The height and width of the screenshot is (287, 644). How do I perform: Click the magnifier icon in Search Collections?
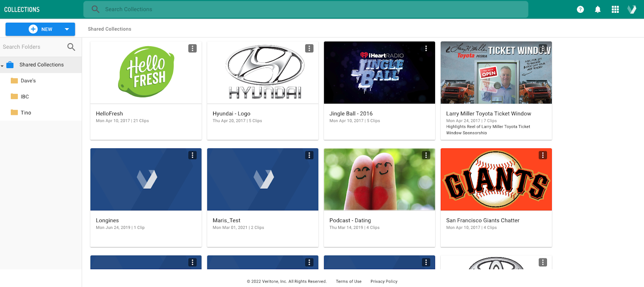tap(95, 9)
